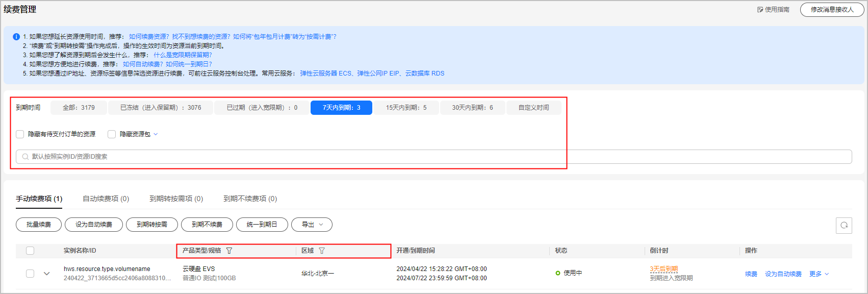Screen dimensions: 868x294
Task: Click the filter icon beside 产品类型/规格
Action: click(x=229, y=251)
